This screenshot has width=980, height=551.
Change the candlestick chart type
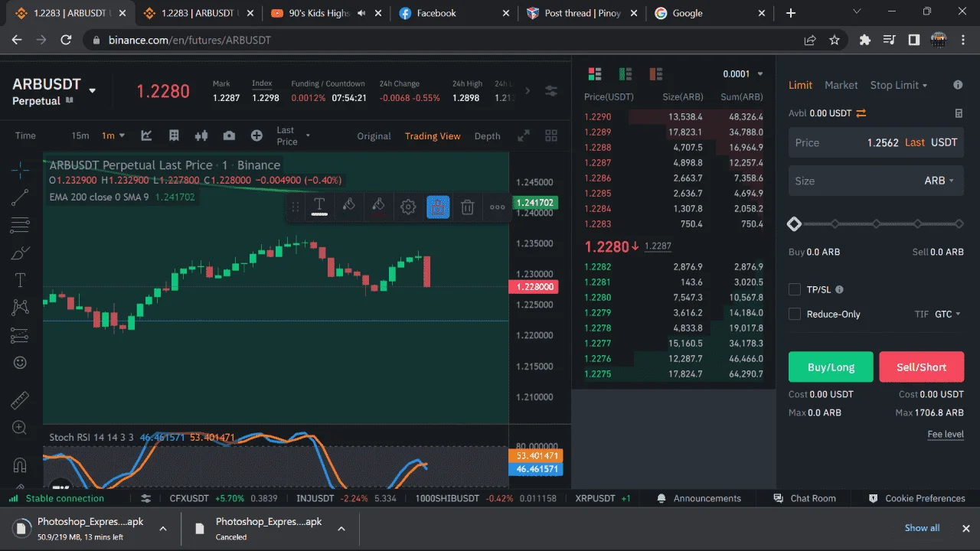click(x=201, y=135)
